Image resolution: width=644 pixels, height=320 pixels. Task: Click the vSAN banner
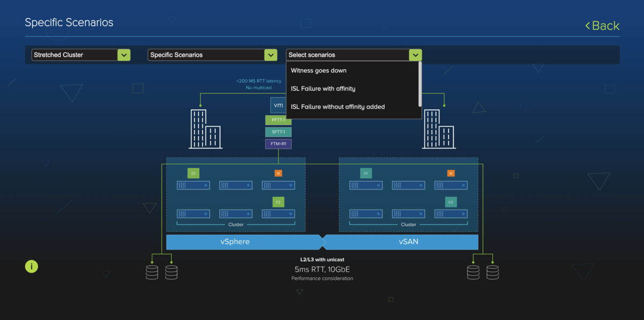(400, 242)
